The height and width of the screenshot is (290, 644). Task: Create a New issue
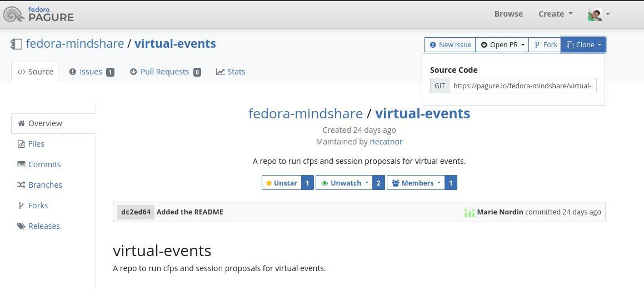[x=450, y=45]
